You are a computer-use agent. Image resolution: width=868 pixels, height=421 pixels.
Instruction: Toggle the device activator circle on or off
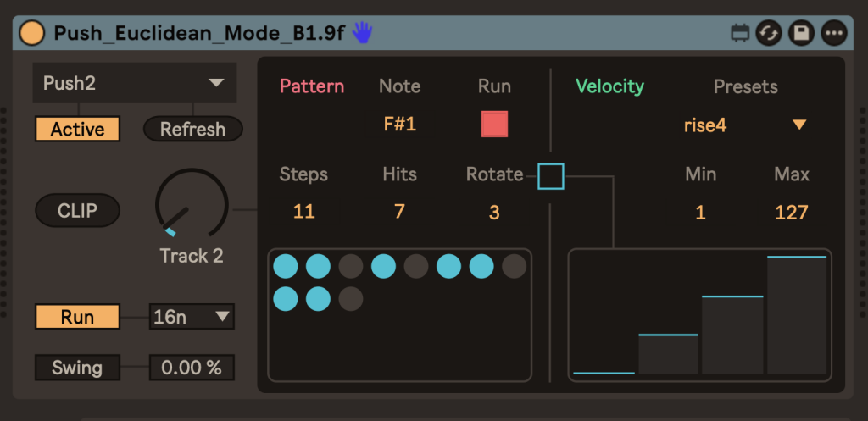click(32, 33)
